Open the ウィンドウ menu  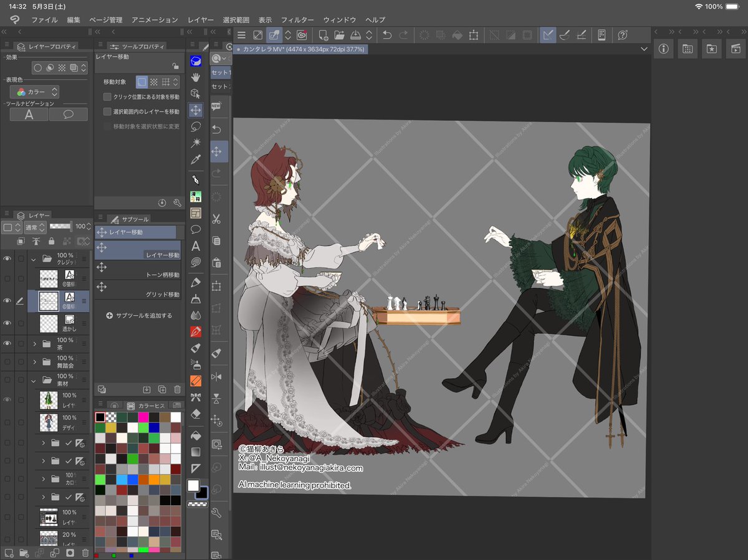click(340, 20)
